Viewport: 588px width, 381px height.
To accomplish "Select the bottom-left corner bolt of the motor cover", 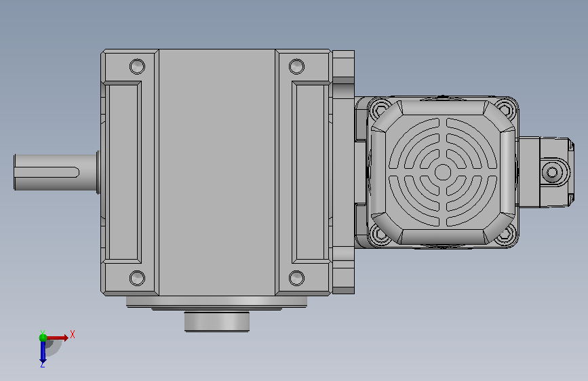I will (380, 235).
